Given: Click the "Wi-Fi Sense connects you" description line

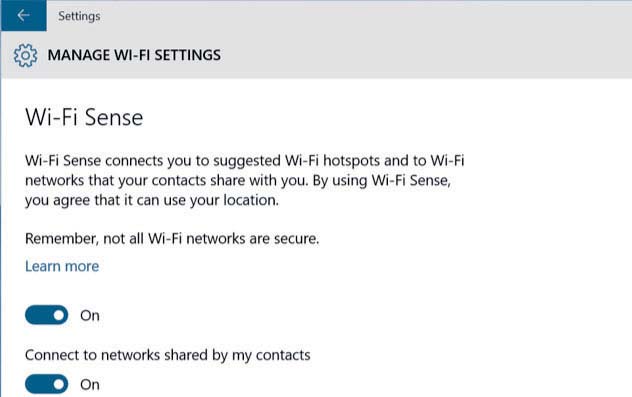Looking at the screenshot, I should [245, 160].
